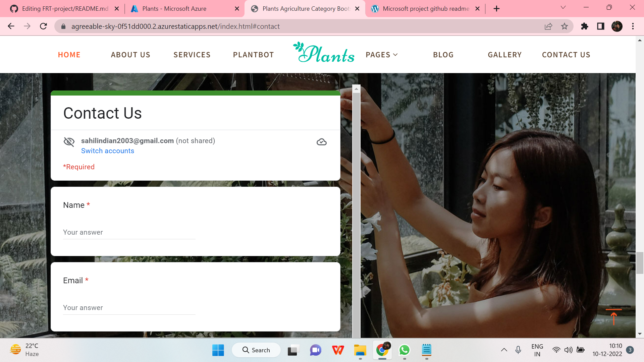Click the share page icon
Image resolution: width=644 pixels, height=362 pixels.
click(548, 26)
